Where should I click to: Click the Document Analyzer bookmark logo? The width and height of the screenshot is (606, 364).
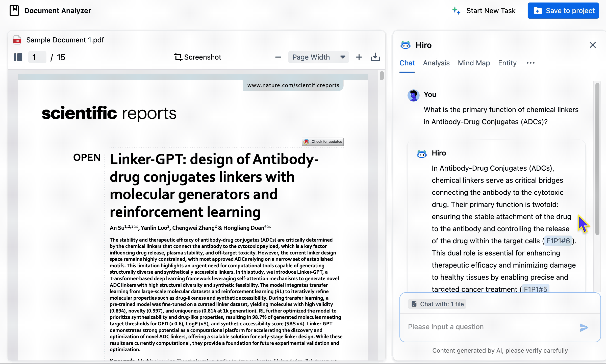click(x=14, y=11)
